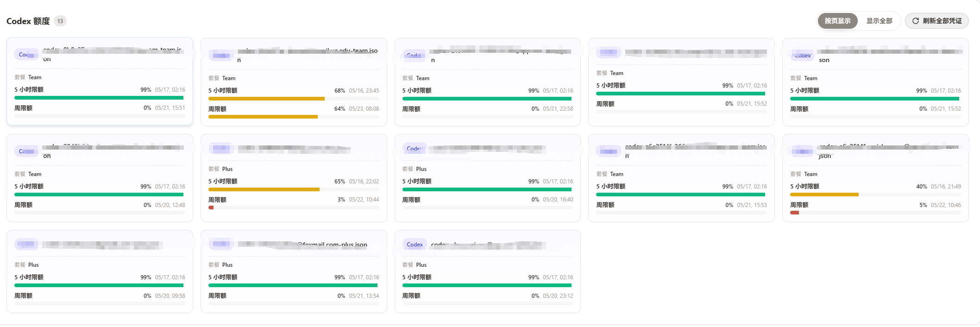Refresh all credentials with 刷新全部凭证

tap(936, 21)
